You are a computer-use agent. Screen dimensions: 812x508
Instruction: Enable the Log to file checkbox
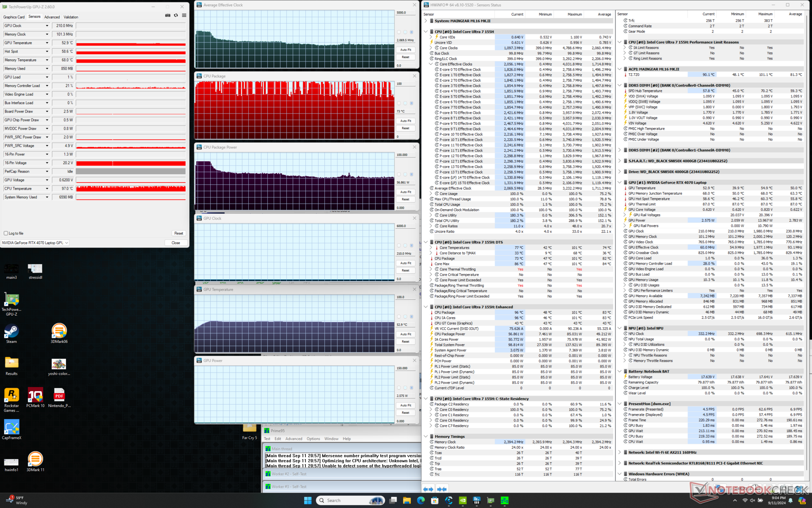tap(6, 233)
